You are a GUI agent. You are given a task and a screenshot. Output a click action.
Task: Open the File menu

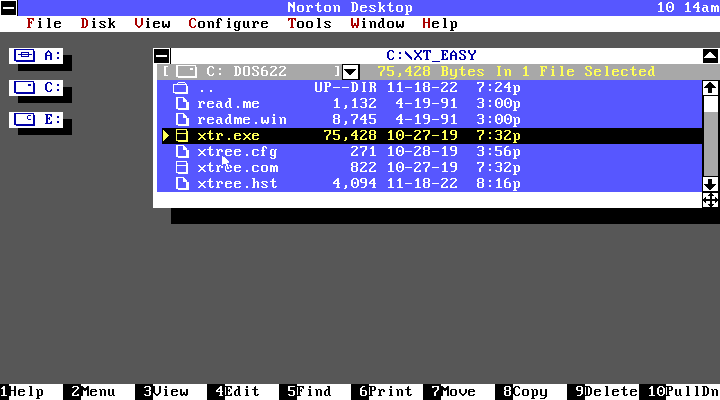[44, 23]
